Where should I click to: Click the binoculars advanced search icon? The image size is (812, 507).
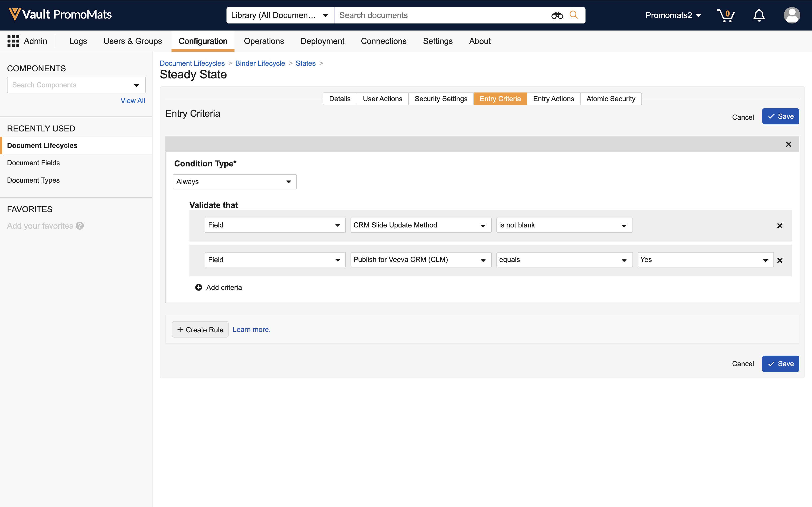click(557, 15)
